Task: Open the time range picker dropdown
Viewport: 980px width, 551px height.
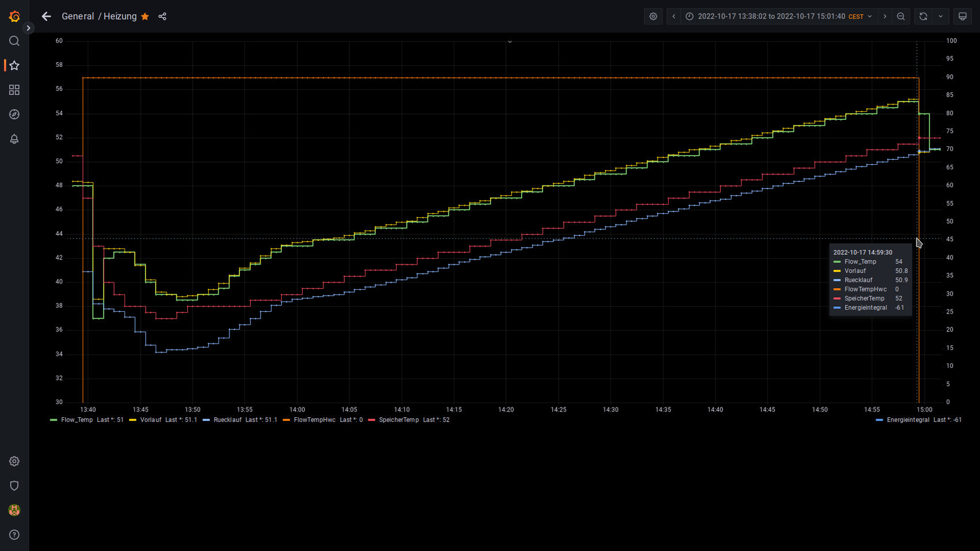Action: (x=779, y=17)
